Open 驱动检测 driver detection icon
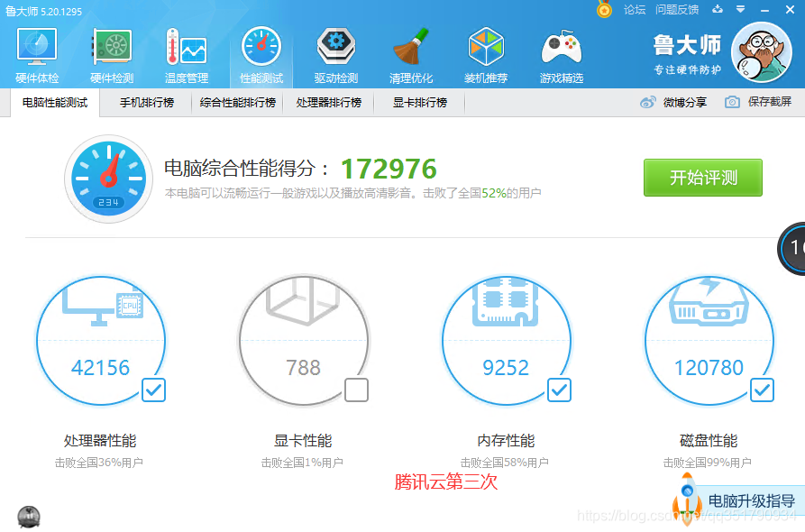This screenshot has width=805, height=532. (x=336, y=46)
